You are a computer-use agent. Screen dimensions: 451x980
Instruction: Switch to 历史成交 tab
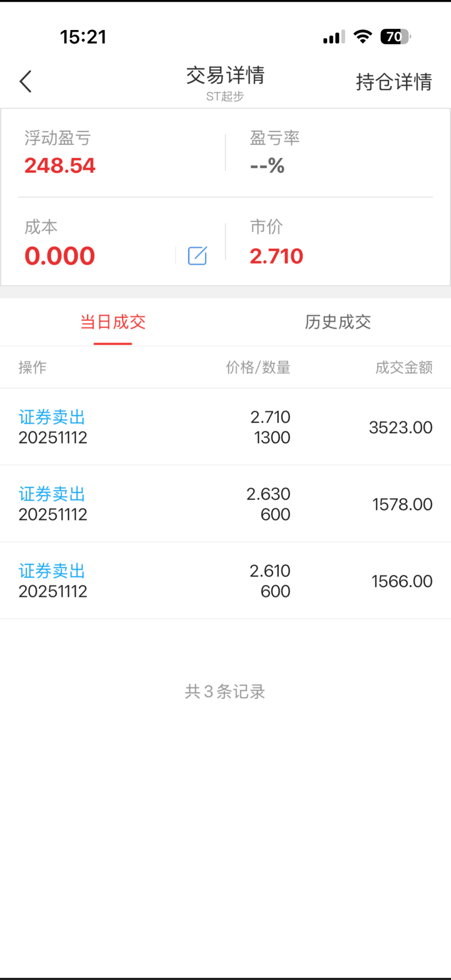tap(338, 322)
